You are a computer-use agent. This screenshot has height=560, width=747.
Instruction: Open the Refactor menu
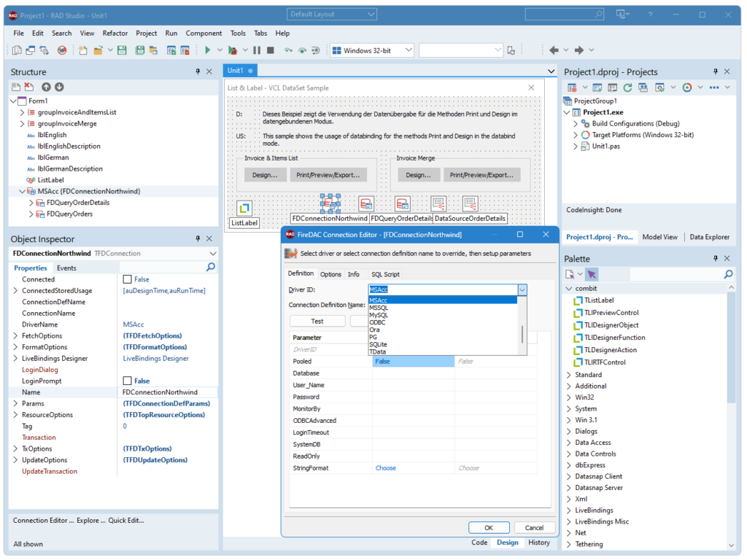(x=115, y=34)
